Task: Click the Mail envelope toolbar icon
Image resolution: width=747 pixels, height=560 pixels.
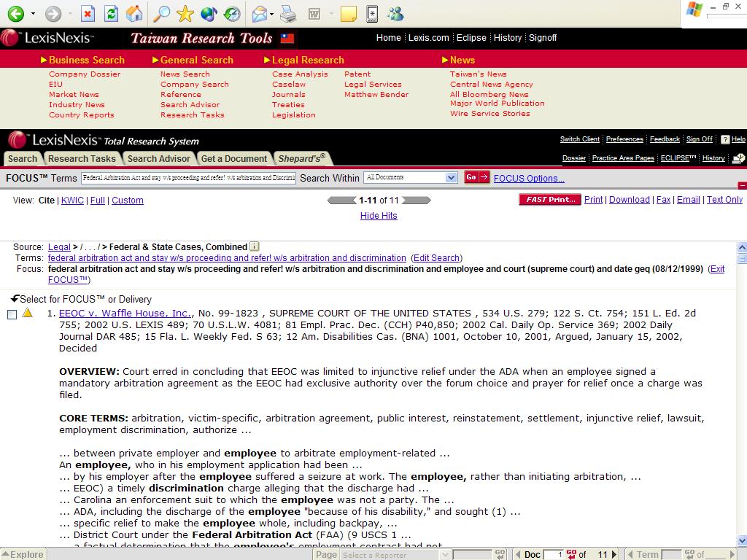Action: pyautogui.click(x=260, y=14)
